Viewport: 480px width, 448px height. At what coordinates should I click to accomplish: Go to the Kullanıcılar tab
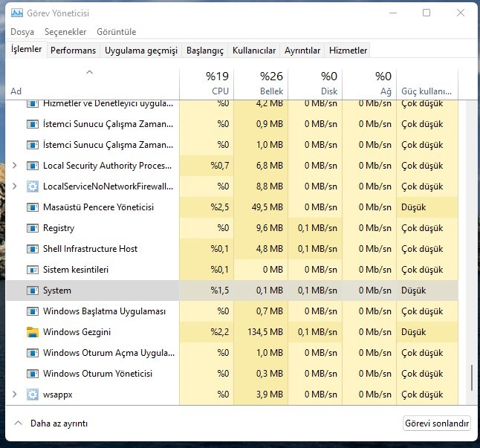(254, 51)
